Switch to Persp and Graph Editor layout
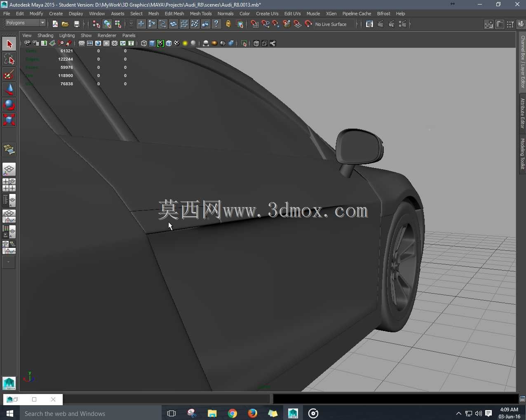526x420 pixels. click(x=9, y=216)
